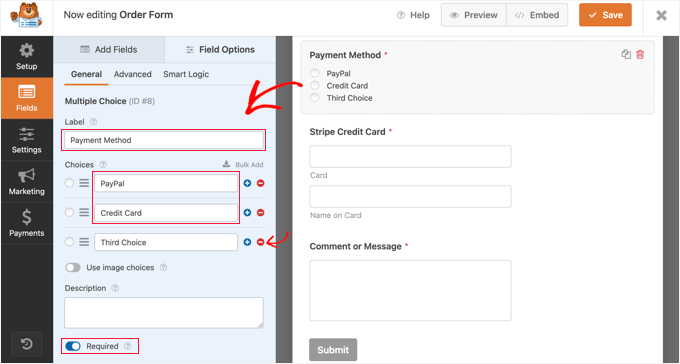Remove the PayPal choice
The width and height of the screenshot is (680, 364).
coord(260,184)
